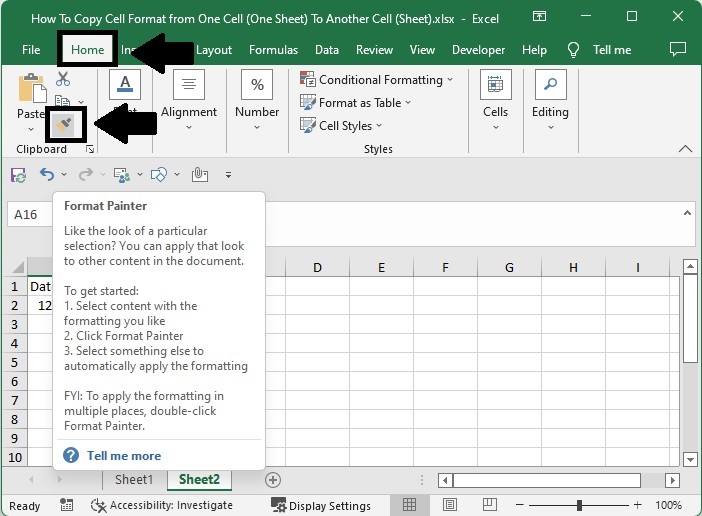This screenshot has height=516, width=702.
Task: Click the AutoSave icon in quick access toolbar
Action: 18,174
